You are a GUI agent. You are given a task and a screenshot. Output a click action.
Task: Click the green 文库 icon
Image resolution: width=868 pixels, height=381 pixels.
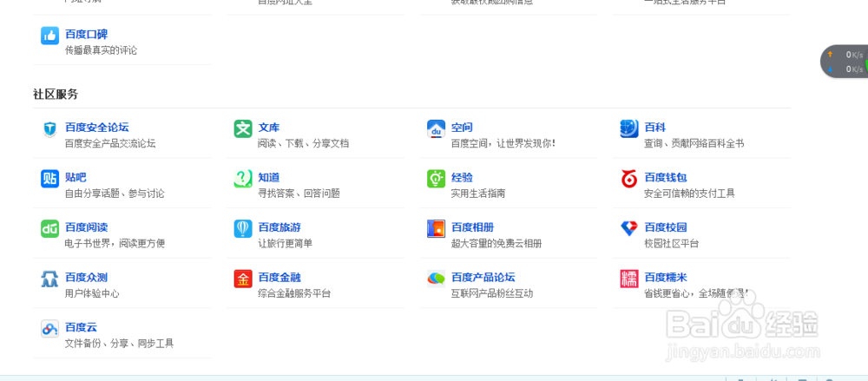click(x=243, y=129)
